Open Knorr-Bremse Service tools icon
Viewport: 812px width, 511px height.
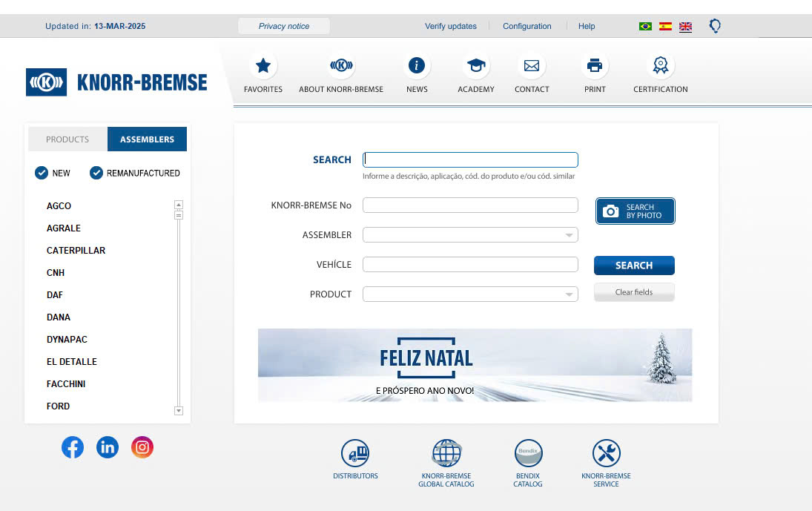pyautogui.click(x=607, y=453)
